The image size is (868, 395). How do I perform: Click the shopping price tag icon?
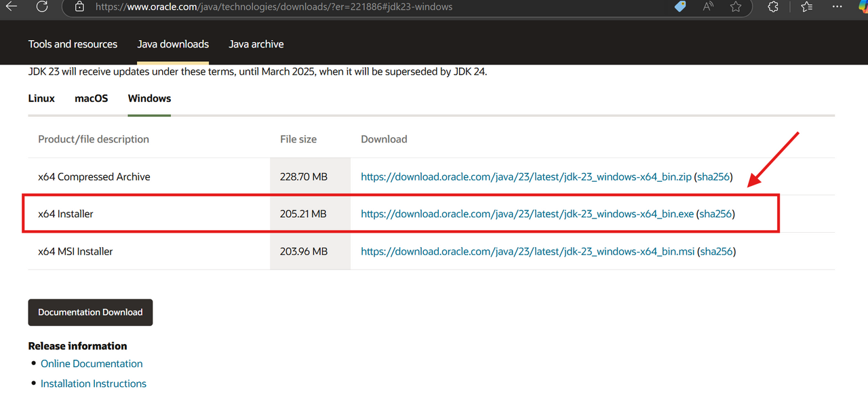tap(681, 6)
